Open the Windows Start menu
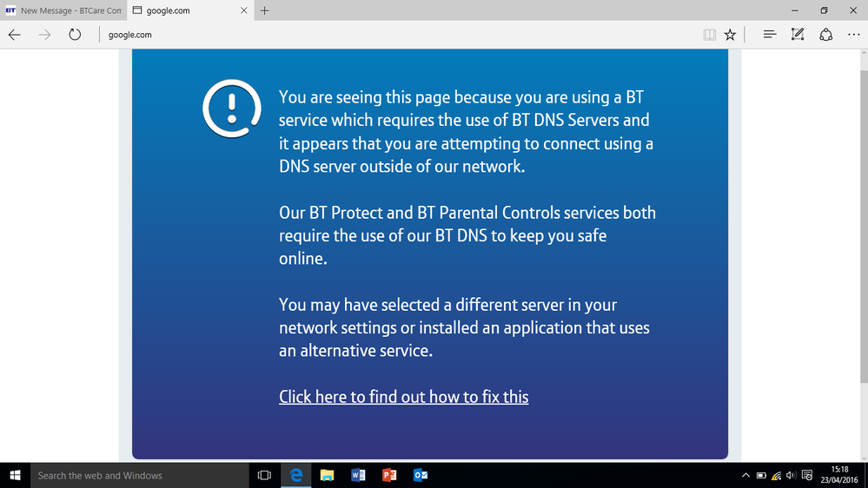 tap(15, 475)
